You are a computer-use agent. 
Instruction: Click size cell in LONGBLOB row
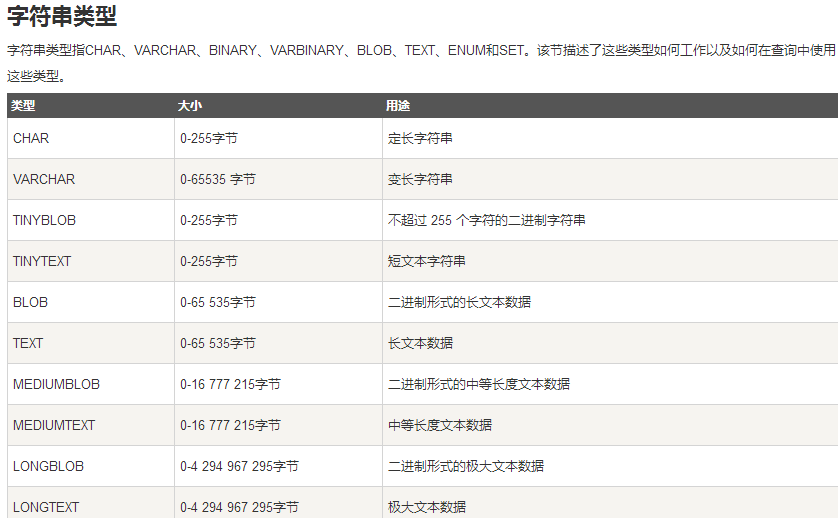[x=278, y=466]
